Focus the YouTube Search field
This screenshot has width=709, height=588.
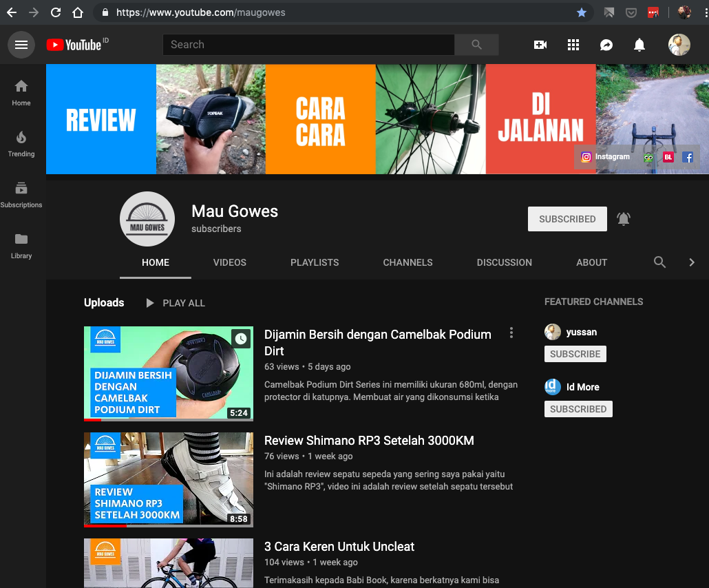coord(308,44)
